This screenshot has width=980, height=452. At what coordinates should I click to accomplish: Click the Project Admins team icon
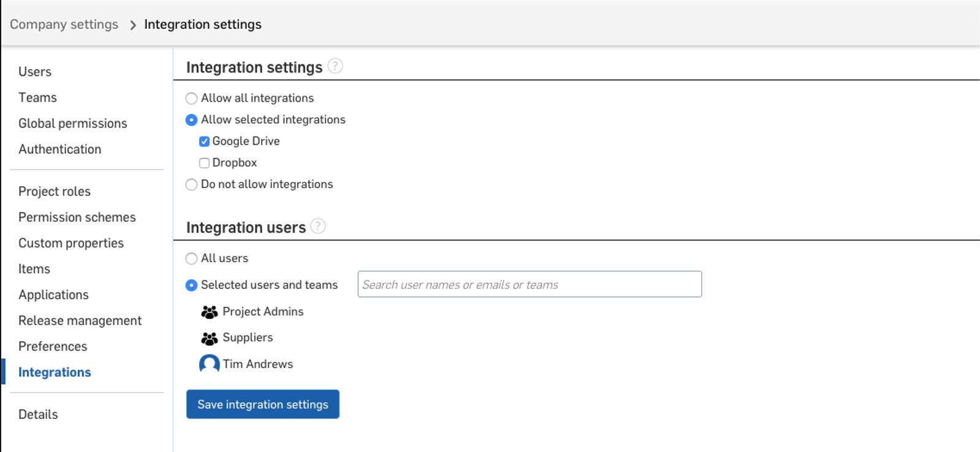click(x=209, y=312)
